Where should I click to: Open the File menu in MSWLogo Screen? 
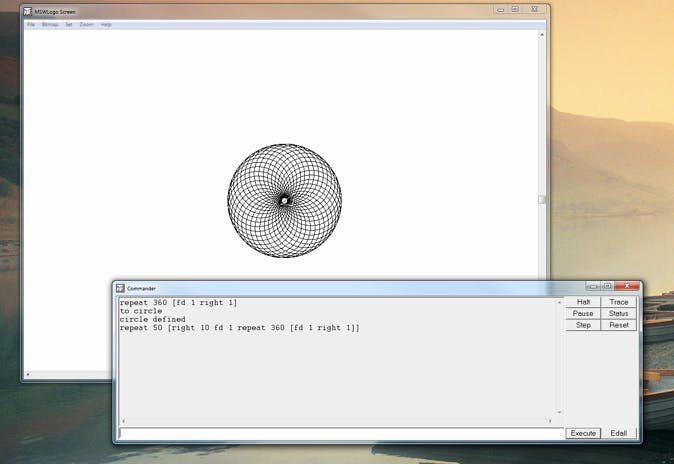pyautogui.click(x=31, y=25)
